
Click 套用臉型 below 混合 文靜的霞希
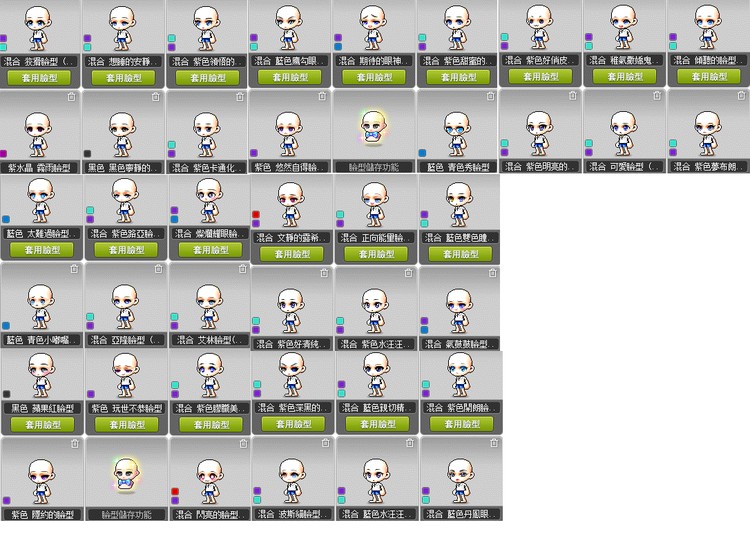[x=292, y=254]
